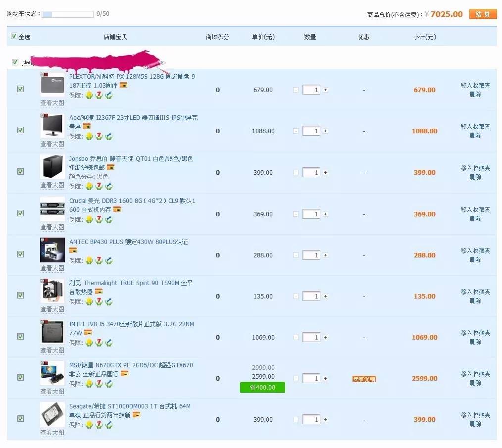502x448 pixels.
Task: Click the green 省400.00 savings label
Action: [262, 388]
